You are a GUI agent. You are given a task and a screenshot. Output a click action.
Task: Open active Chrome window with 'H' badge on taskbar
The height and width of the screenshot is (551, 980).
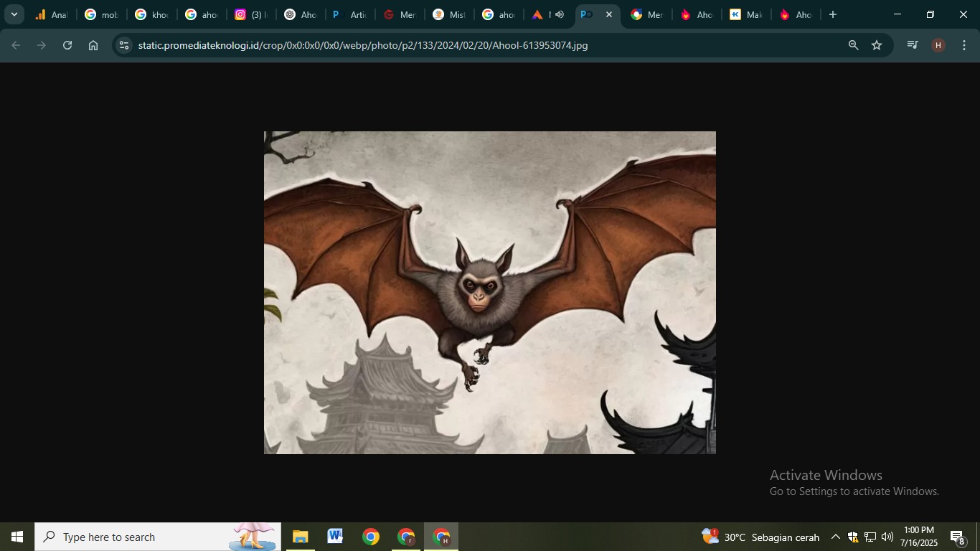tap(441, 537)
